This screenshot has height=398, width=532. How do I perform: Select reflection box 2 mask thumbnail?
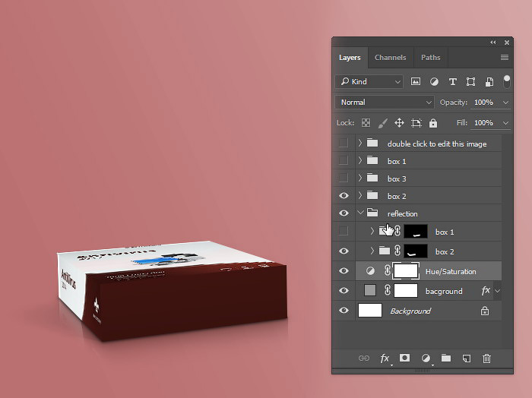pyautogui.click(x=416, y=251)
